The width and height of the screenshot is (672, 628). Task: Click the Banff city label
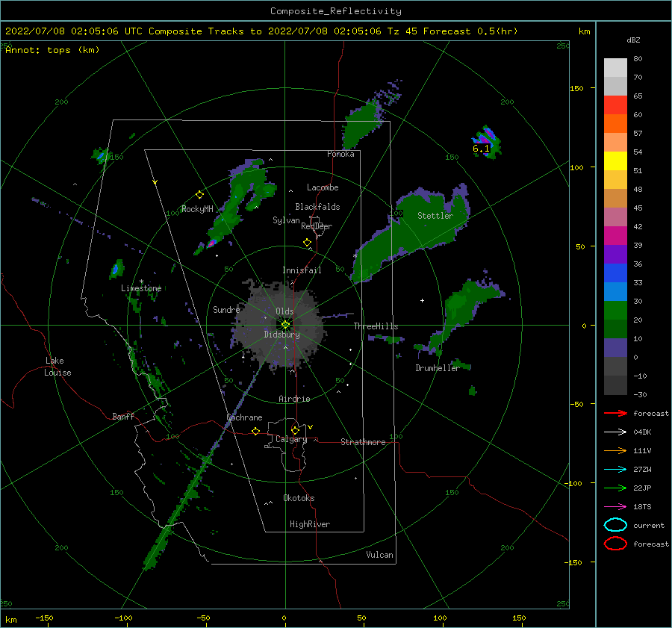pyautogui.click(x=123, y=416)
